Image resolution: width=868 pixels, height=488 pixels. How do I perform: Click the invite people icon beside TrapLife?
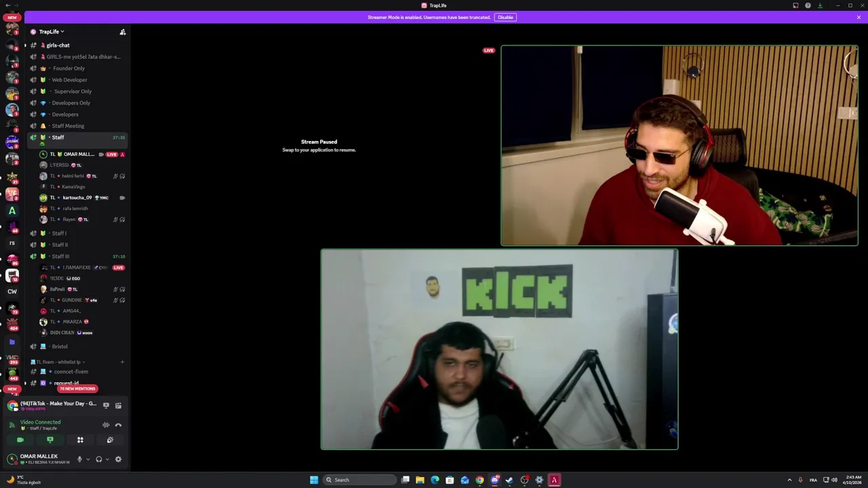[x=123, y=32]
